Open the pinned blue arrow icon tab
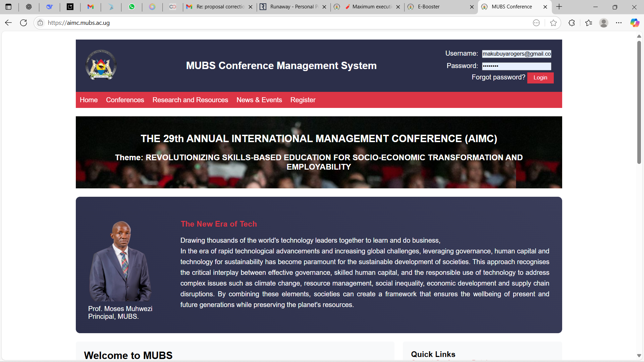Image resolution: width=644 pixels, height=362 pixels. (111, 7)
